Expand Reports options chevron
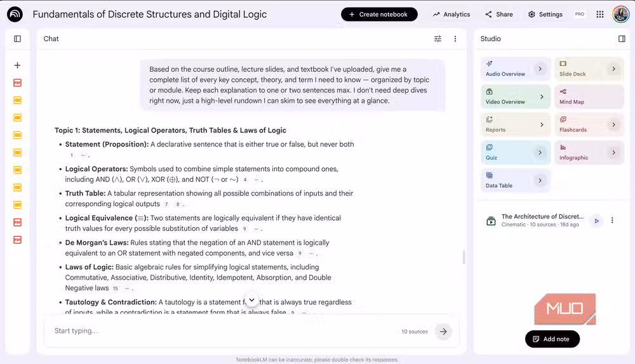Image resolution: width=635 pixels, height=364 pixels. pyautogui.click(x=542, y=124)
